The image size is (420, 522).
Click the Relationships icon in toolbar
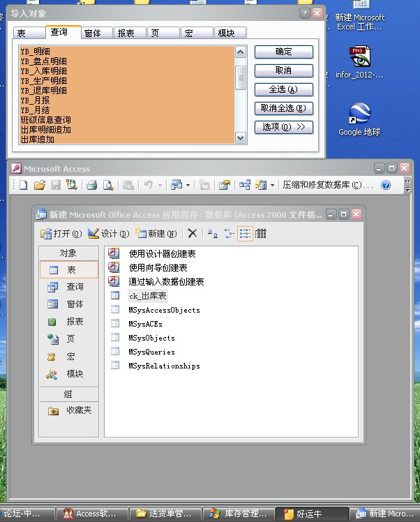click(x=245, y=185)
